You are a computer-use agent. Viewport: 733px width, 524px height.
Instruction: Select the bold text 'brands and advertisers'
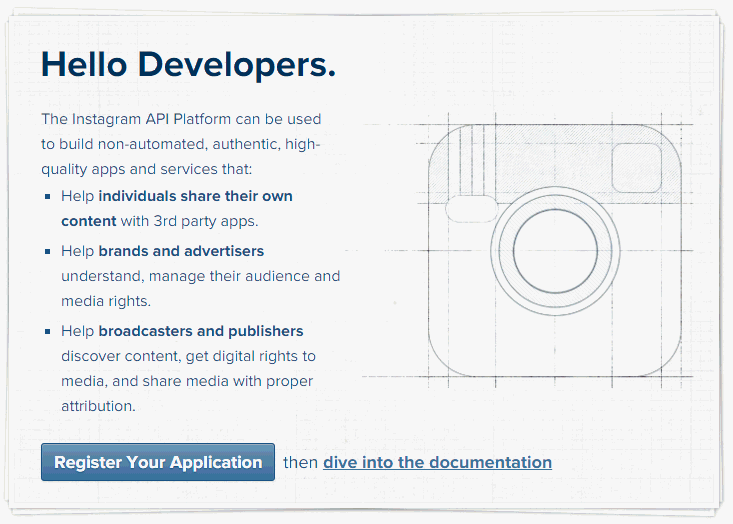click(x=181, y=251)
